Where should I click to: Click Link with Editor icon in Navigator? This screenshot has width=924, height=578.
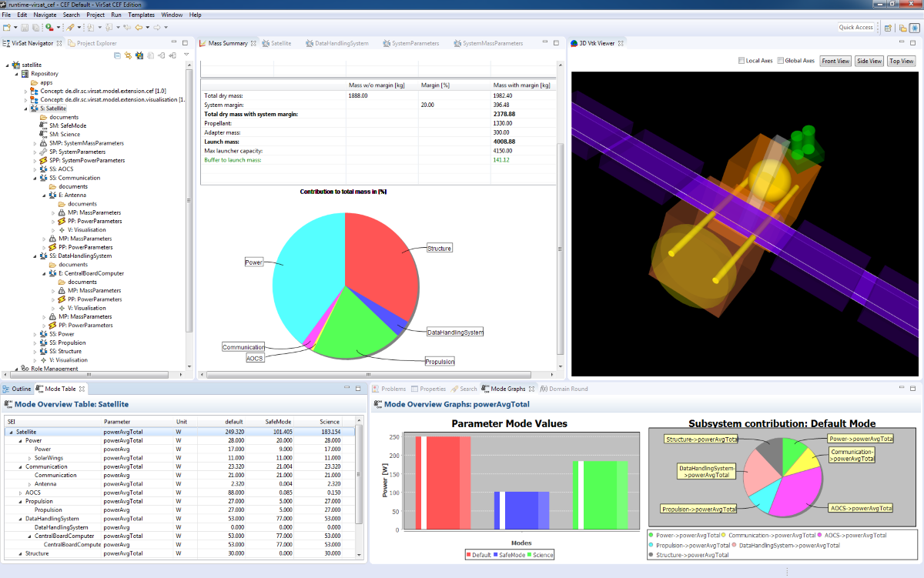point(128,55)
